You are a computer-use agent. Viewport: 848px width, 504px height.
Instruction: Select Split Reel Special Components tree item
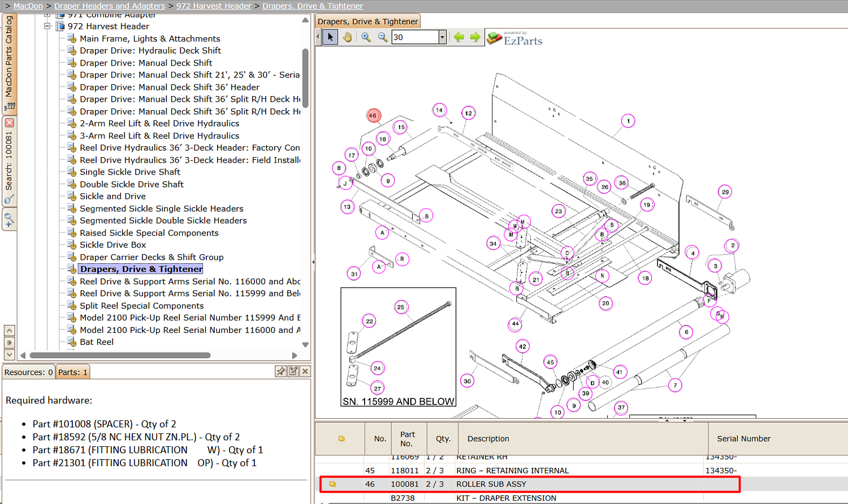pyautogui.click(x=142, y=306)
